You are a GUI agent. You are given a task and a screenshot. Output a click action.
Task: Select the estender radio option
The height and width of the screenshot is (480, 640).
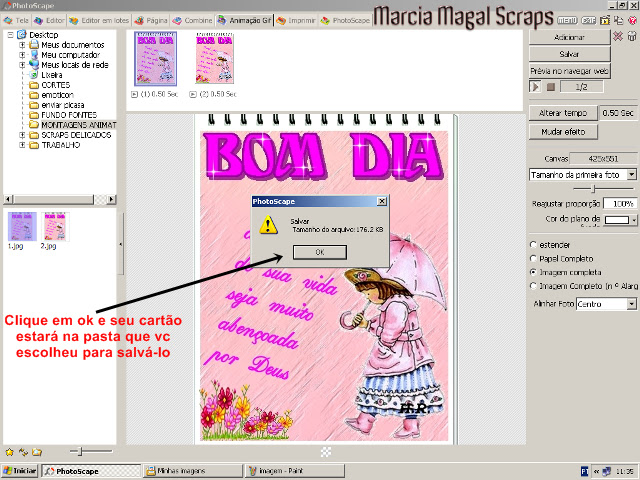[533, 244]
